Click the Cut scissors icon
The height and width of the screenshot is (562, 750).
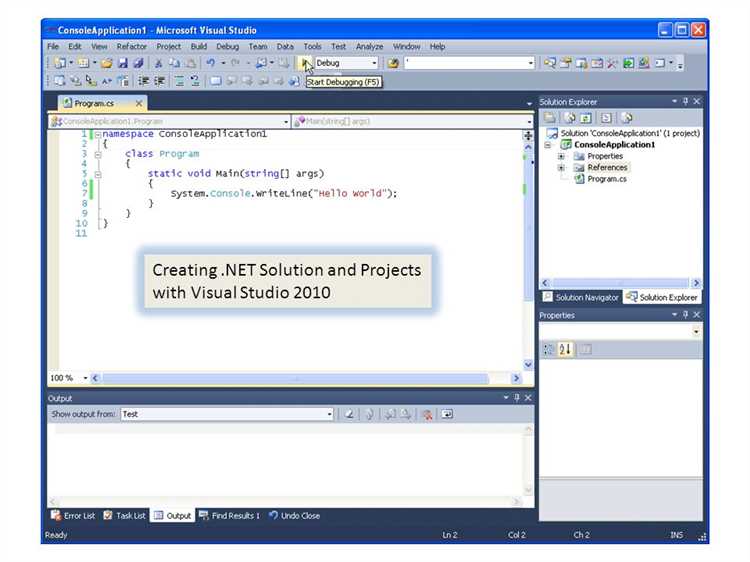(158, 63)
